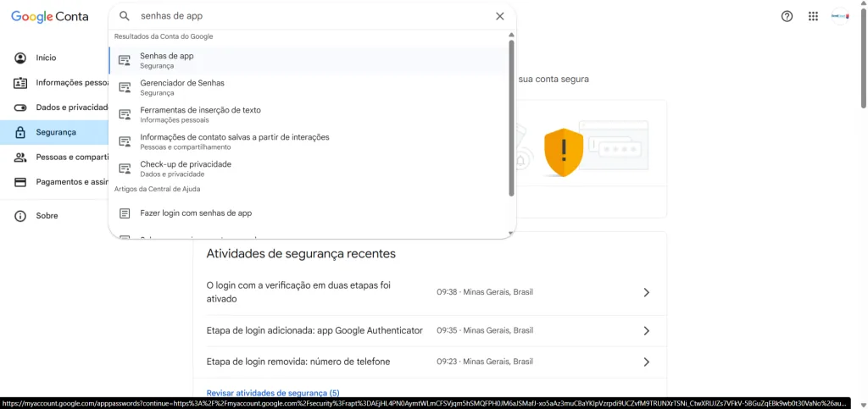
Task: Select the Senhas de app search result
Action: (x=309, y=60)
